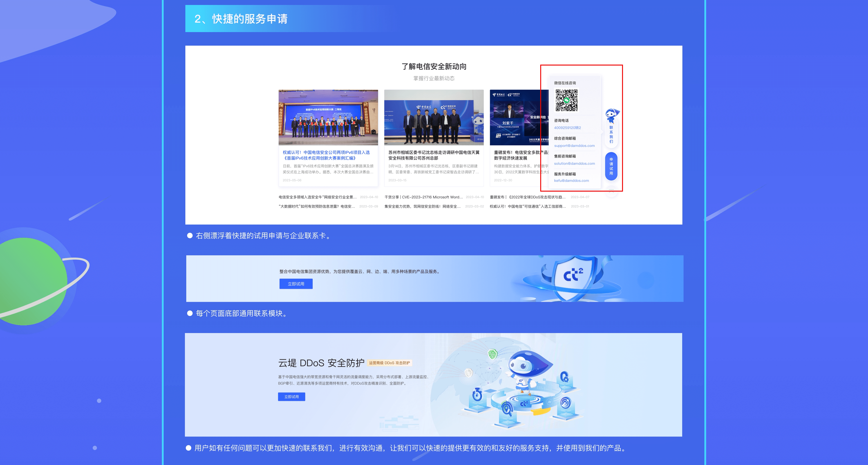Click the back-to-top arrow below 申请试用
The height and width of the screenshot is (465, 868).
pyautogui.click(x=611, y=190)
